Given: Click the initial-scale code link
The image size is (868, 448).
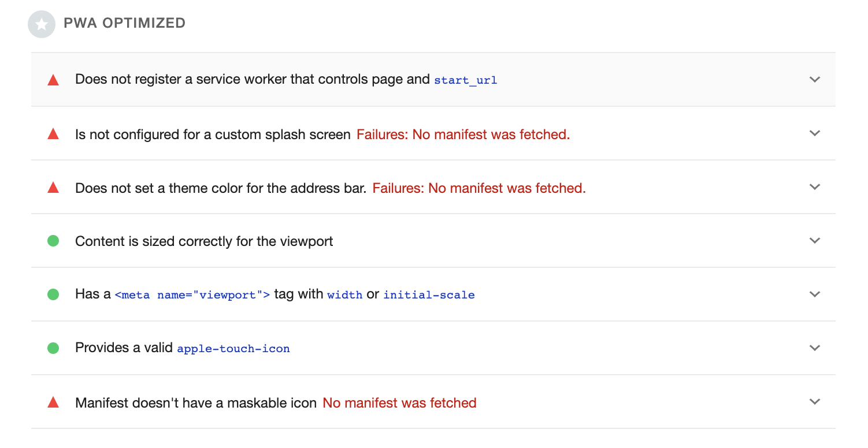Looking at the screenshot, I should click(429, 294).
